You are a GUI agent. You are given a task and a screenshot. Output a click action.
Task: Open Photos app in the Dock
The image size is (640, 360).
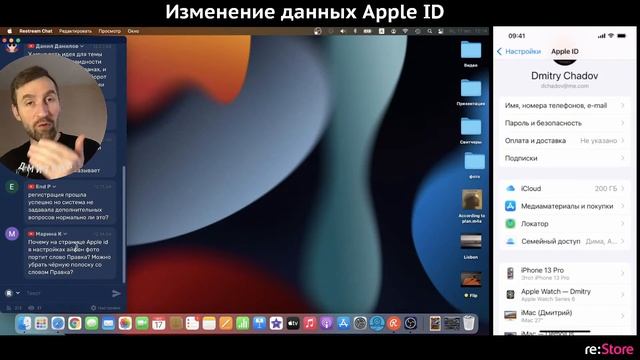125,324
